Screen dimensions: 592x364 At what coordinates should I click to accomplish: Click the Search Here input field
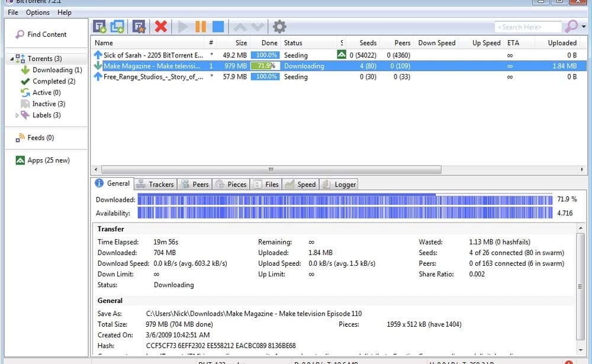[x=528, y=27]
